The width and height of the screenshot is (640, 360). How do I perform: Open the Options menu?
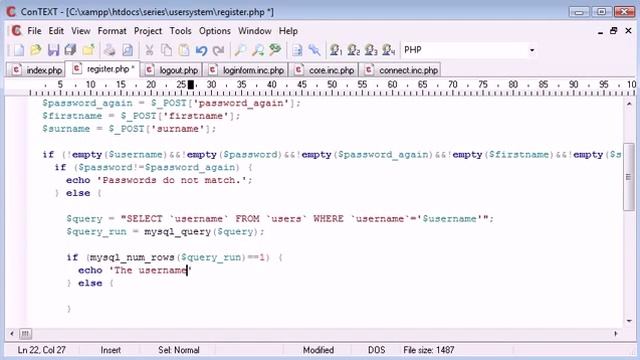(215, 31)
